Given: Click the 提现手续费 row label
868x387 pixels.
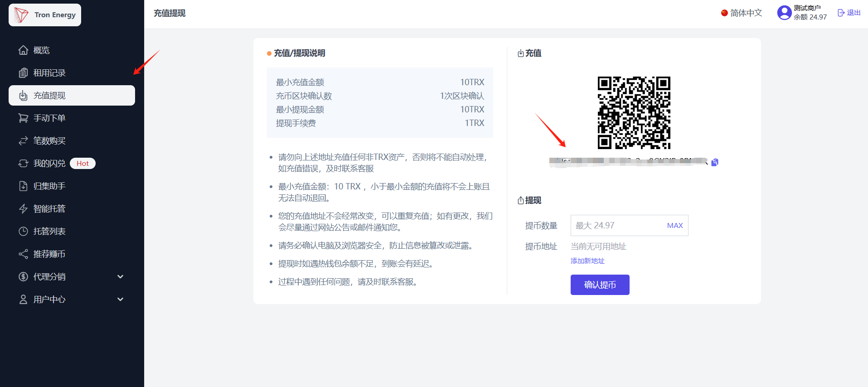Looking at the screenshot, I should point(296,123).
